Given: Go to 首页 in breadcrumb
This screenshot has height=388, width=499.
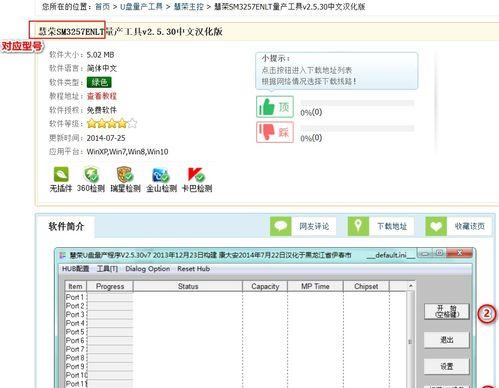Looking at the screenshot, I should 102,6.
